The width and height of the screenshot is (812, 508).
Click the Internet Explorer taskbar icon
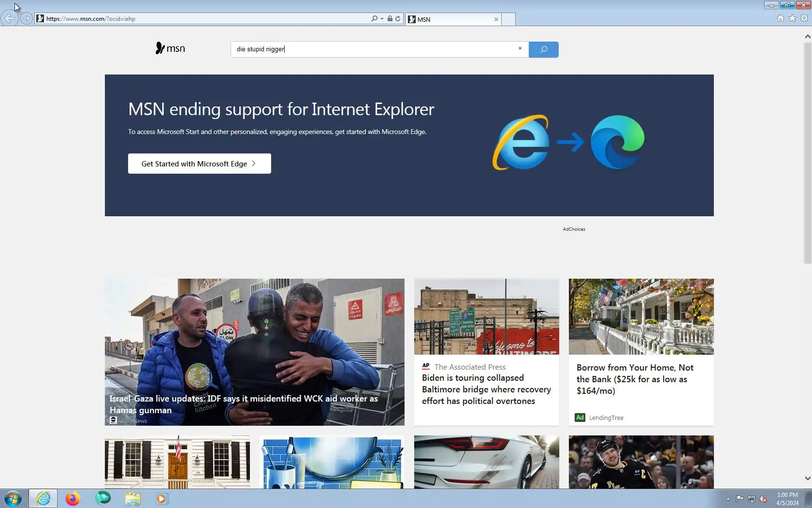click(43, 498)
